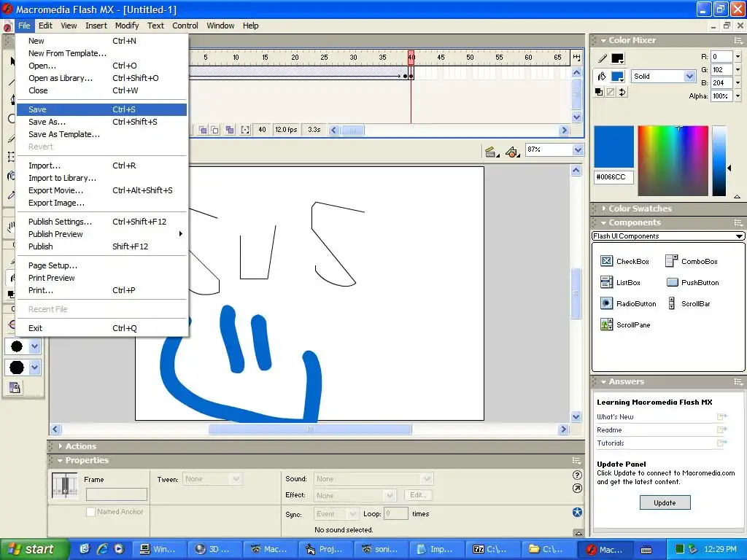Image resolution: width=747 pixels, height=560 pixels.
Task: Click the #0066CC hex color field
Action: pyautogui.click(x=614, y=177)
